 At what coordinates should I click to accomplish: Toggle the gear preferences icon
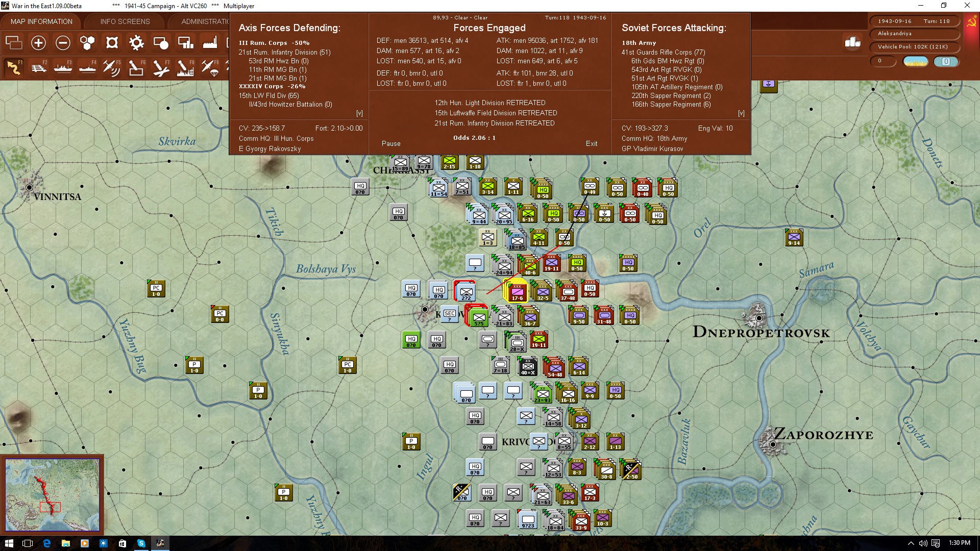point(136,43)
